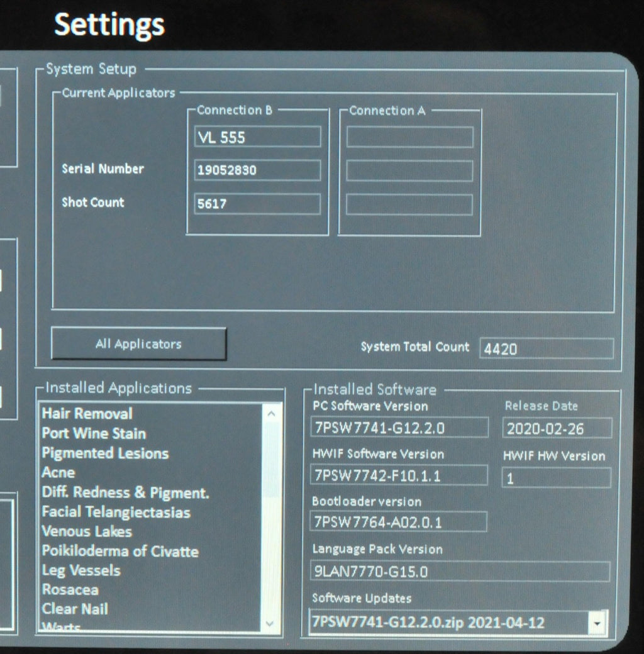The width and height of the screenshot is (644, 654).
Task: Click the Serial Number label
Action: point(103,169)
